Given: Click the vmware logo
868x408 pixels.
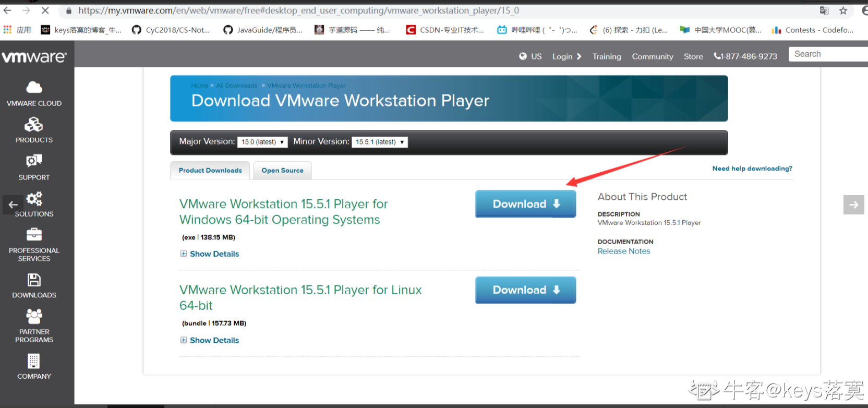Looking at the screenshot, I should pyautogui.click(x=34, y=56).
